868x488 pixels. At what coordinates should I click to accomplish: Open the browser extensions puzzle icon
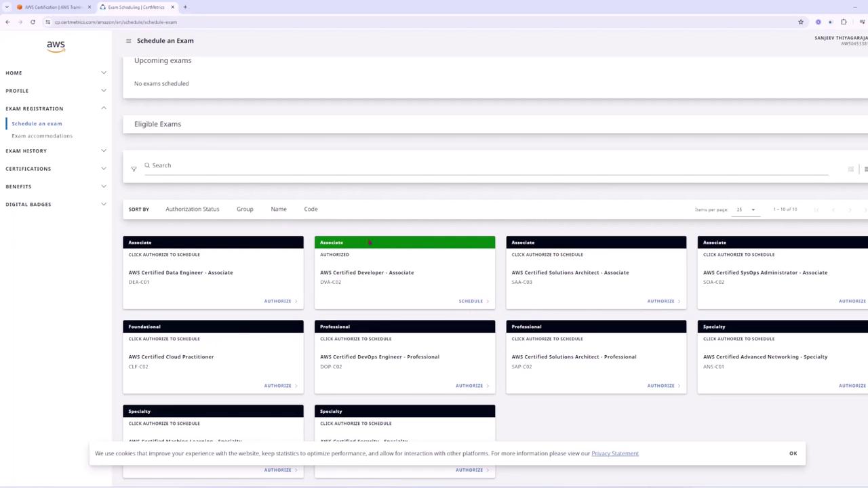pos(844,22)
